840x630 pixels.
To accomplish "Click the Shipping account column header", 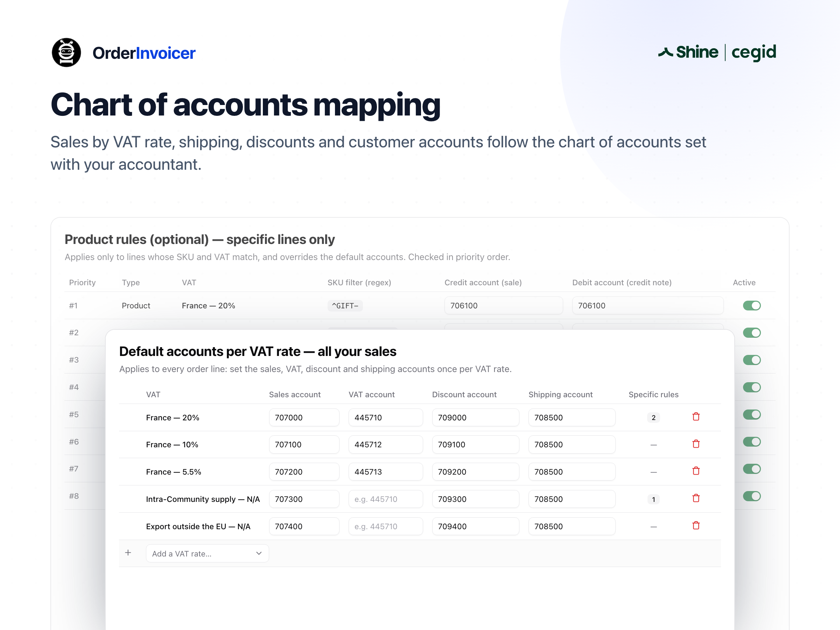I will tap(560, 394).
